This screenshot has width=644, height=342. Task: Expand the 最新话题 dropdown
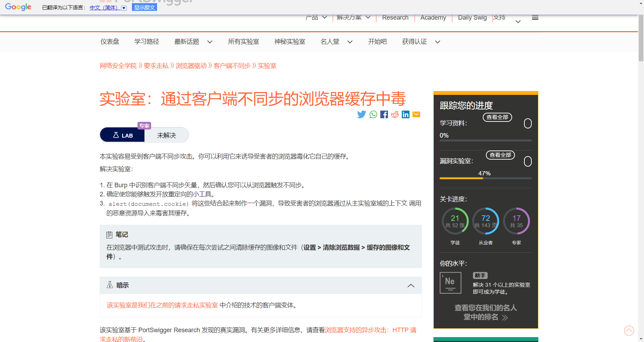[210, 42]
